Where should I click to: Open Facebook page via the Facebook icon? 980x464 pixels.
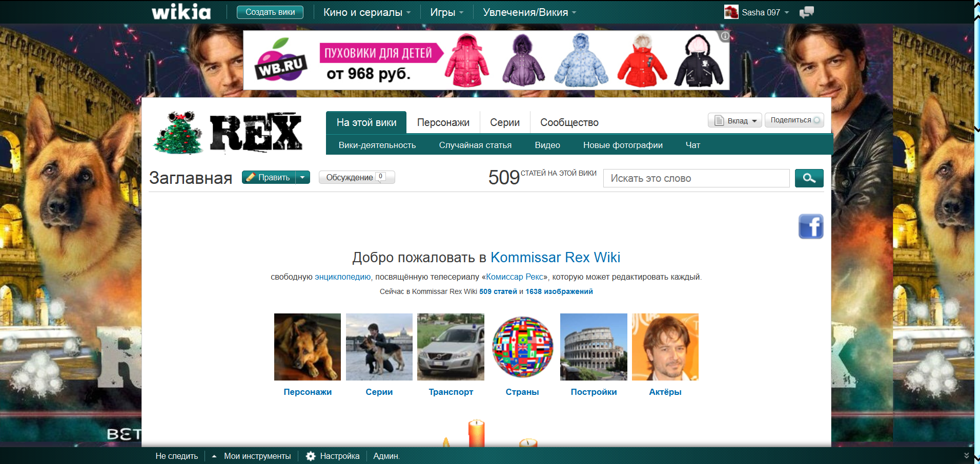811,226
